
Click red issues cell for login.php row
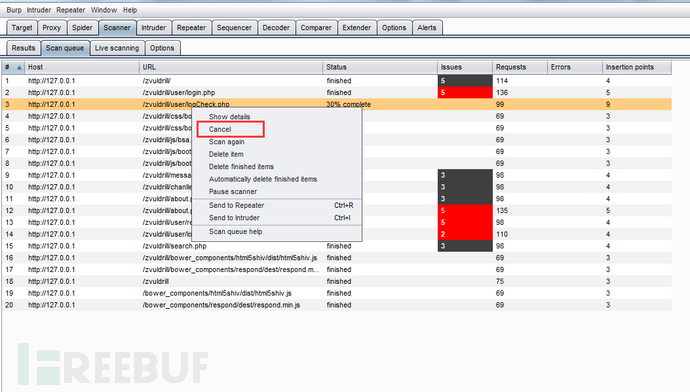(x=465, y=93)
